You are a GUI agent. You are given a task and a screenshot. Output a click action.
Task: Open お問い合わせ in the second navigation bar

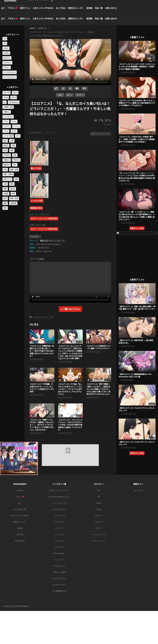tap(111, 18)
